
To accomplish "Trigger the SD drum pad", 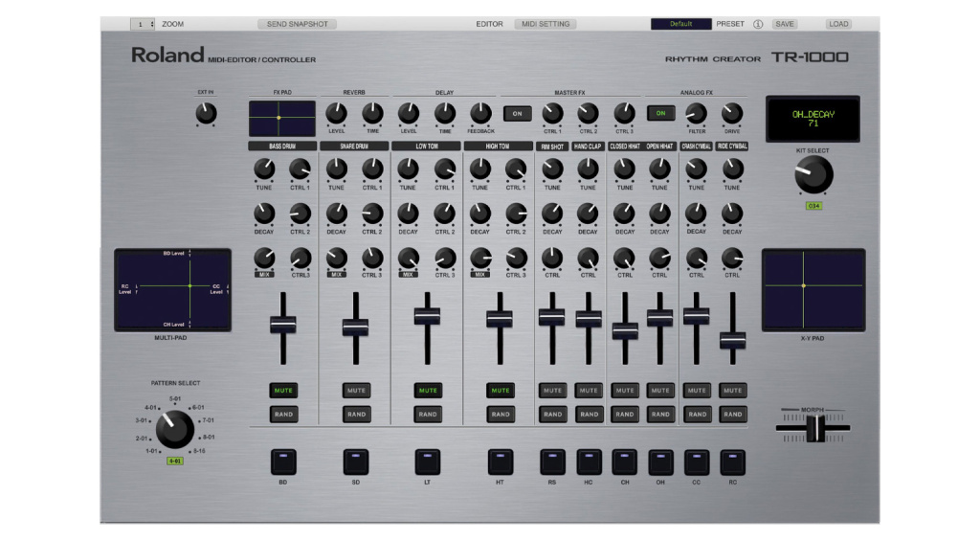I will tap(356, 462).
